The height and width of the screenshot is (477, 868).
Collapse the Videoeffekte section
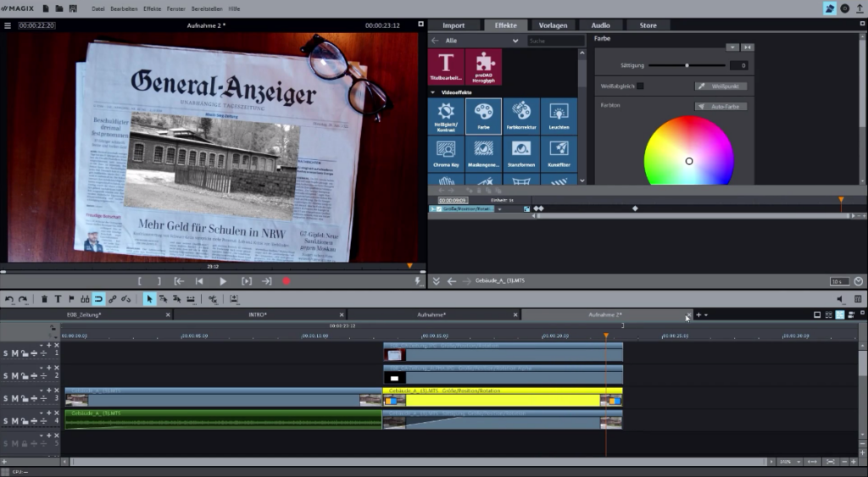[x=433, y=92]
